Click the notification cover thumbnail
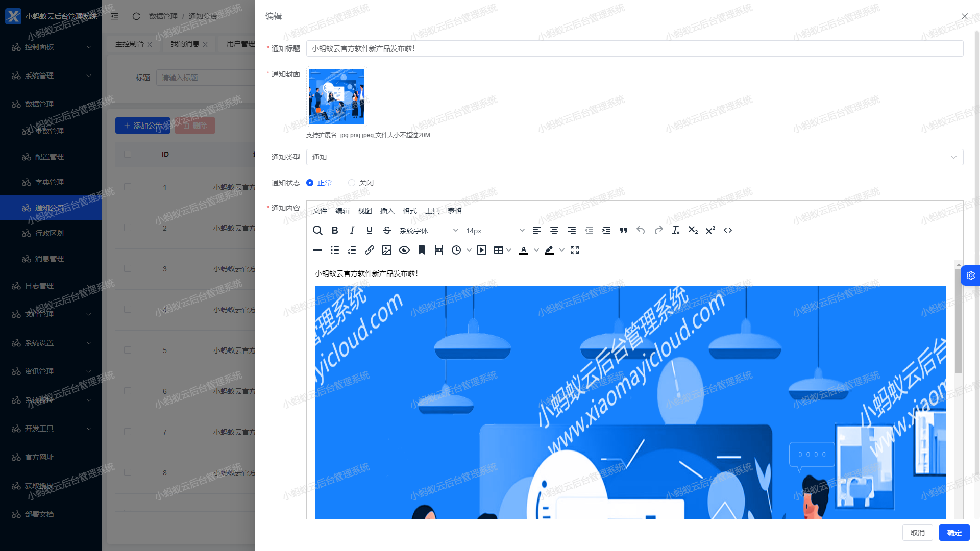The width and height of the screenshot is (980, 551). tap(337, 96)
